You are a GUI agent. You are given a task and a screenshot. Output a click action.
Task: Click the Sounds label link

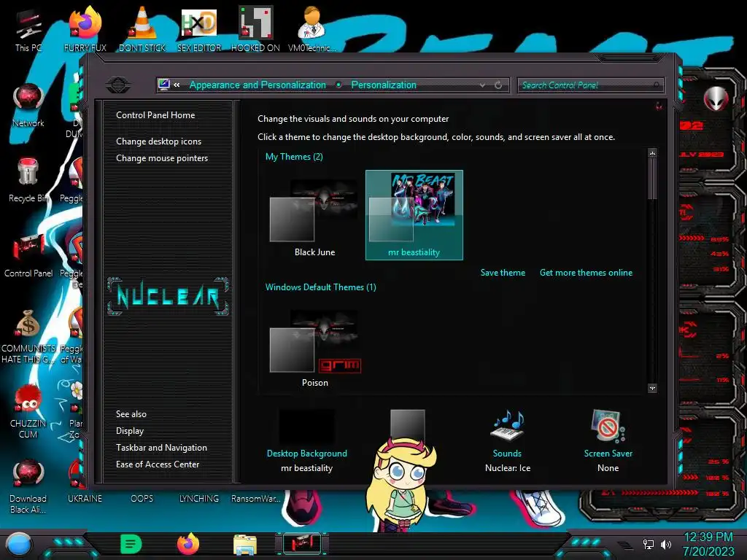pos(507,454)
